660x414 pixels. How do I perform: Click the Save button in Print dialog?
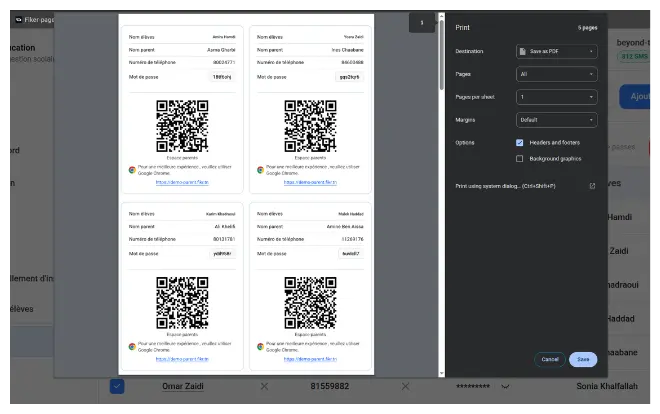pos(583,359)
